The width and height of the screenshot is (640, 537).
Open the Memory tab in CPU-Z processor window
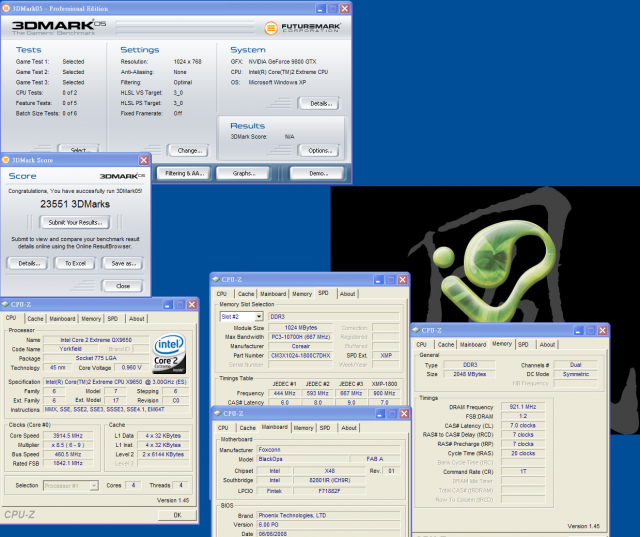click(91, 319)
